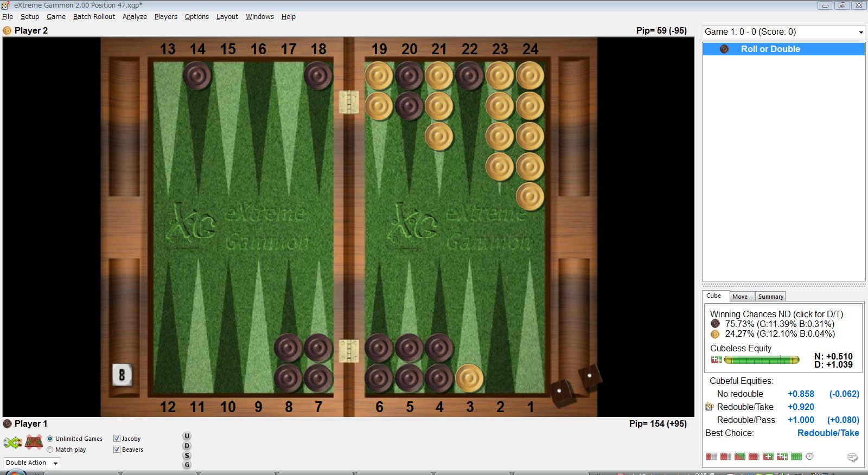Click the second red-and-gray analysis level icon
The width and height of the screenshot is (868, 475).
pos(725,457)
